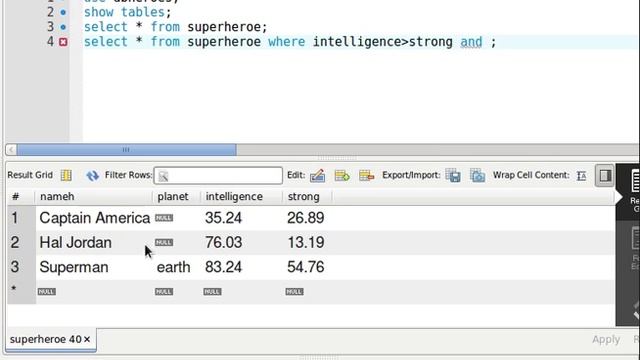
Task: Click the editor's horizontal scrollbar thumb
Action: pos(126,150)
